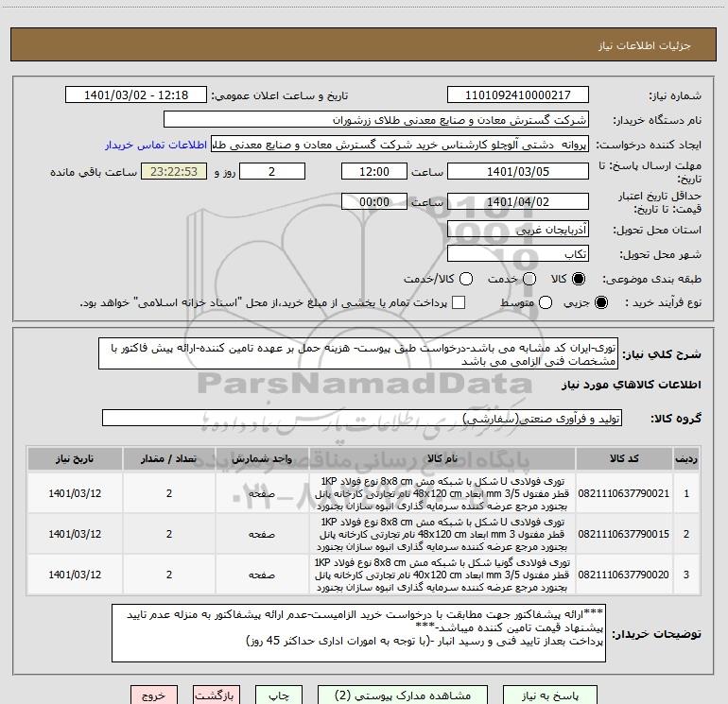Viewport: 728px width, 704px height.
Task: Click the row 2 need date 1401/03/12
Action: pyautogui.click(x=75, y=534)
